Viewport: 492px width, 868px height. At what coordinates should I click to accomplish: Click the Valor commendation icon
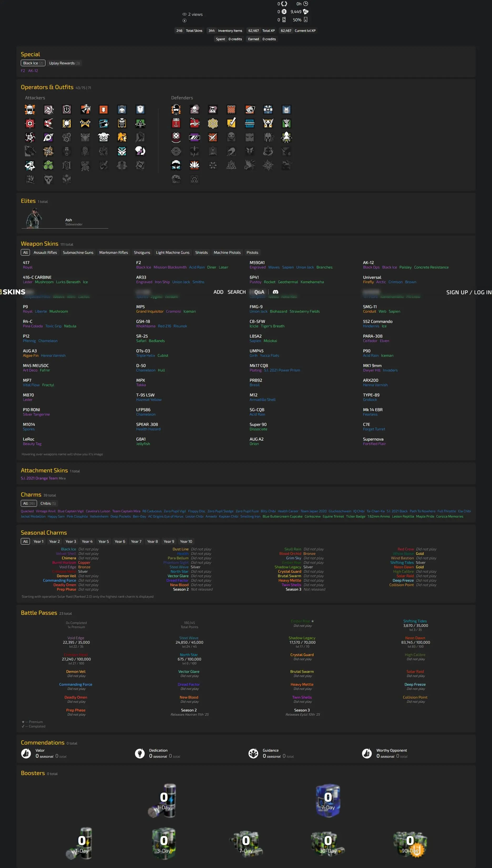26,753
